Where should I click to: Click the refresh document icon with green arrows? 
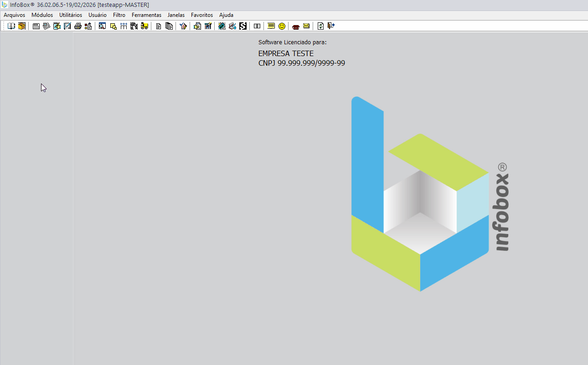click(x=320, y=26)
